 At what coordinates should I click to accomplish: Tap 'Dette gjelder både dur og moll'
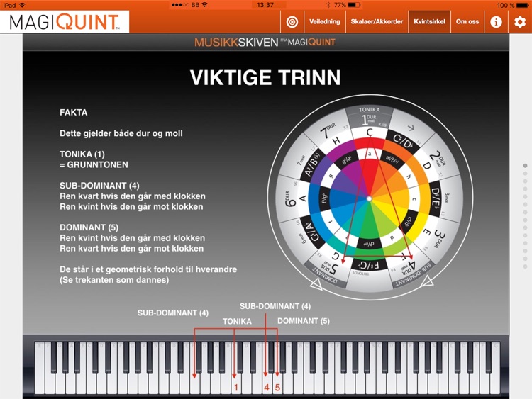(x=121, y=133)
